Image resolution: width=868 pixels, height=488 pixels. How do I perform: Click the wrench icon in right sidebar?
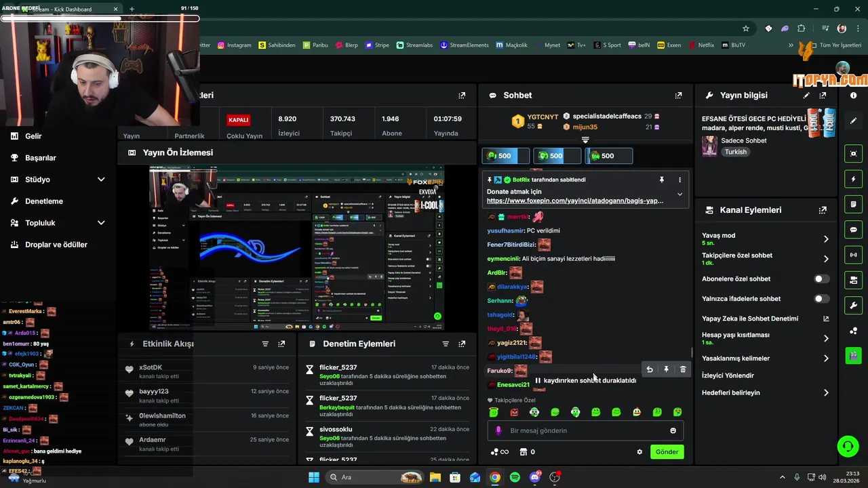(x=854, y=305)
